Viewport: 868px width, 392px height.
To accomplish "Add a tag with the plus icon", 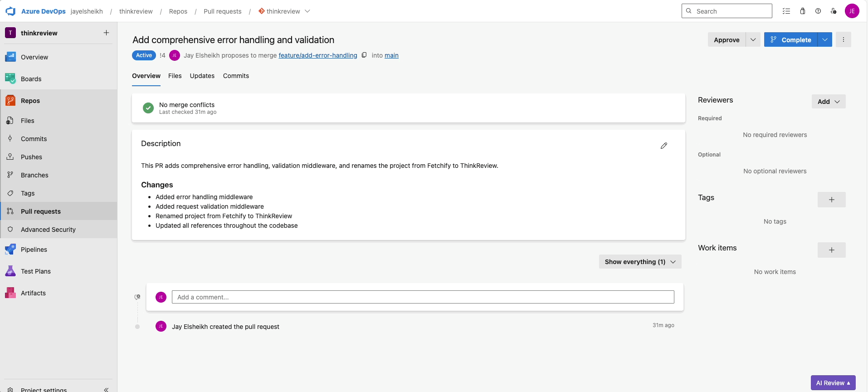I will click(x=831, y=200).
